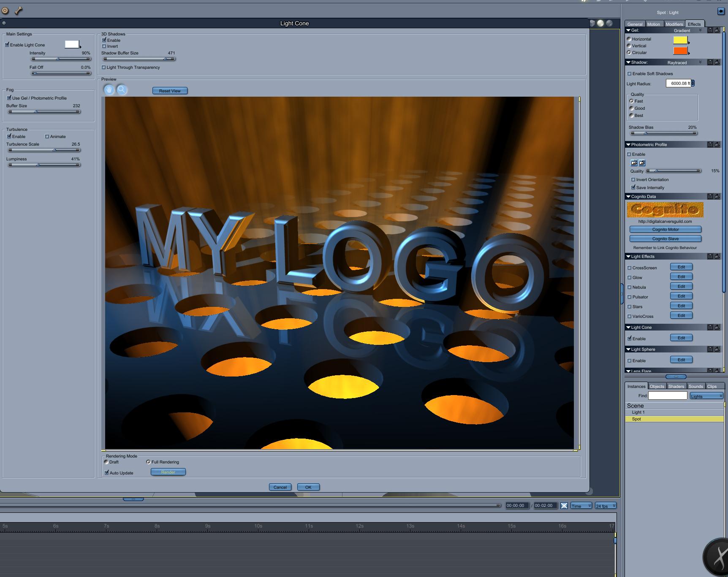
Task: Click load preset icon in Light Effects header
Action: (x=717, y=256)
